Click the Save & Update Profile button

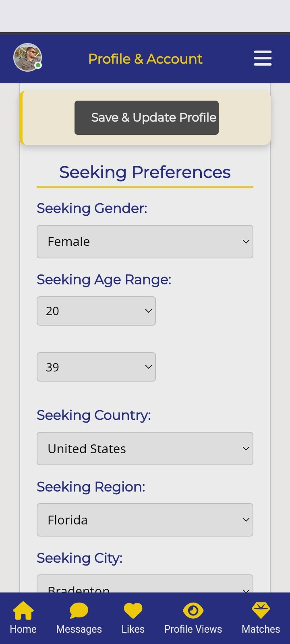click(147, 118)
